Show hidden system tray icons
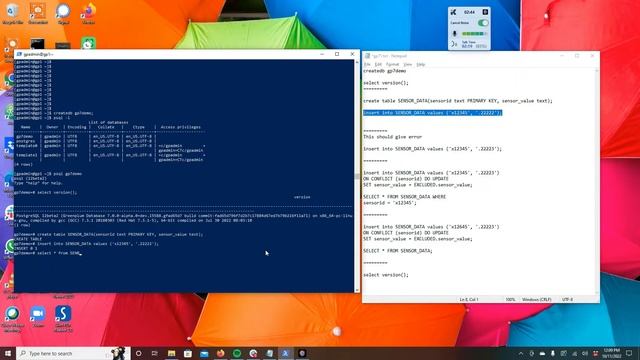 point(521,353)
